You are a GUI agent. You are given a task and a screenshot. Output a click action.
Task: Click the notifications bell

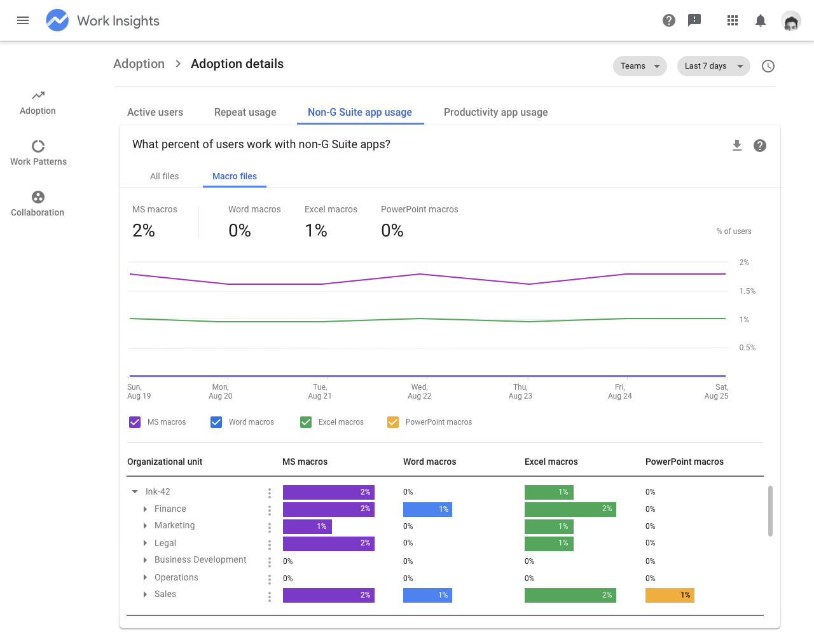click(760, 20)
